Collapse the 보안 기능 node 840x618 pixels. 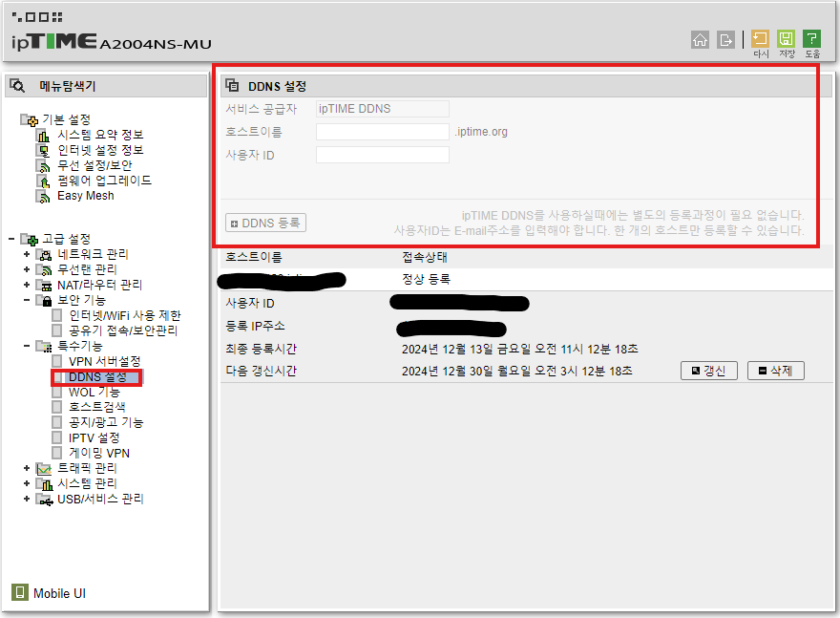(27, 300)
